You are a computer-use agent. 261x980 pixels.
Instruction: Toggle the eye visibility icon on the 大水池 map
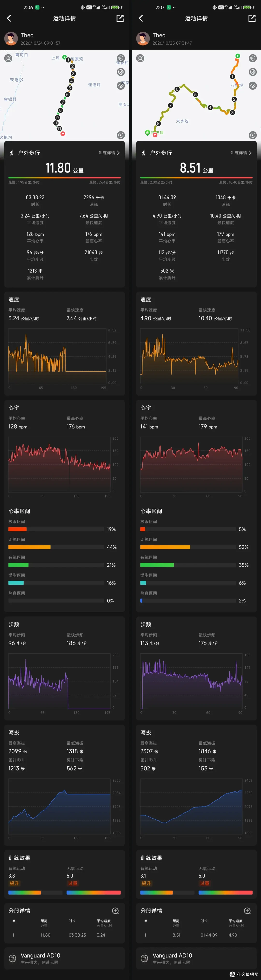tap(253, 86)
